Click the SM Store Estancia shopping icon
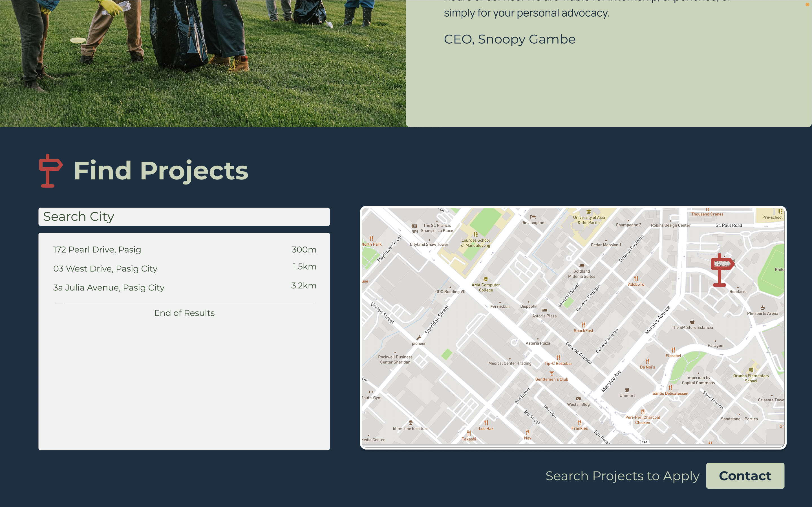The image size is (812, 507). (x=692, y=322)
